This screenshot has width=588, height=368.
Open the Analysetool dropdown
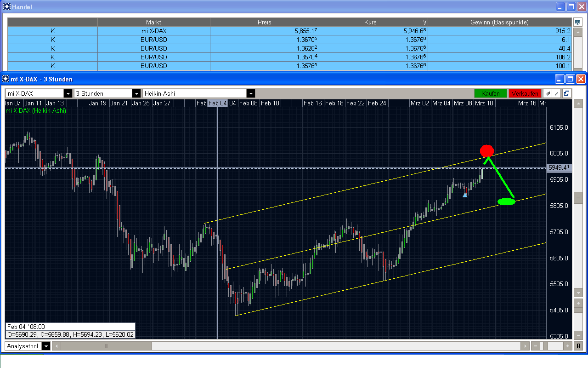tap(45, 346)
